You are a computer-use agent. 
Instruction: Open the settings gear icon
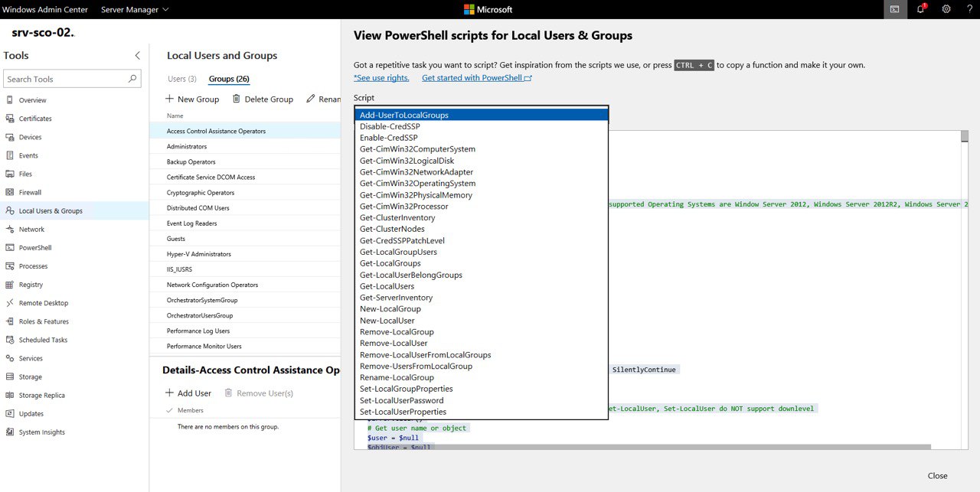click(x=946, y=9)
